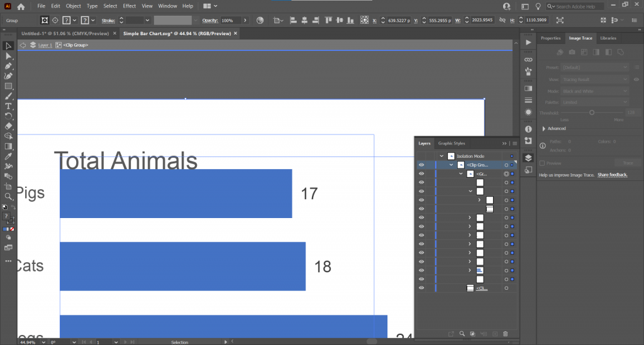Click target circle of Clip Group layer
Image resolution: width=644 pixels, height=345 pixels.
click(506, 165)
